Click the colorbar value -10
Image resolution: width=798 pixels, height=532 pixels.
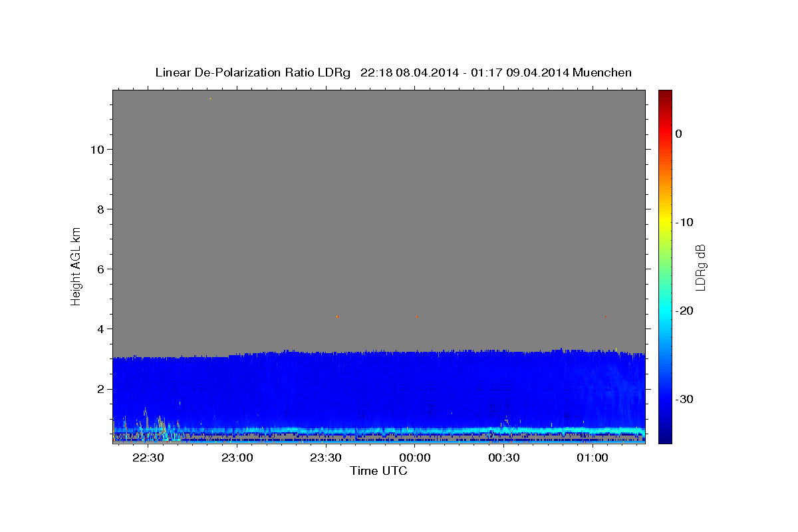click(685, 222)
